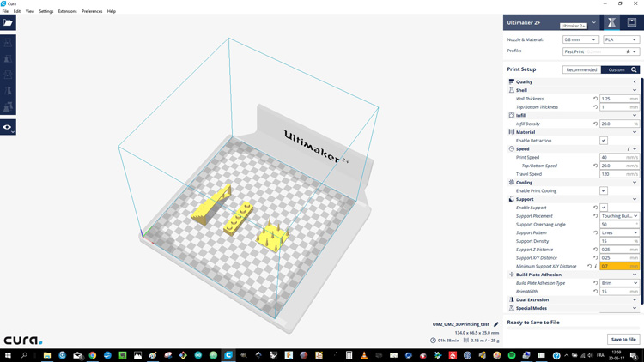The height and width of the screenshot is (362, 644).
Task: Open the 0.8 mm nozzle dropdown
Action: 580,39
